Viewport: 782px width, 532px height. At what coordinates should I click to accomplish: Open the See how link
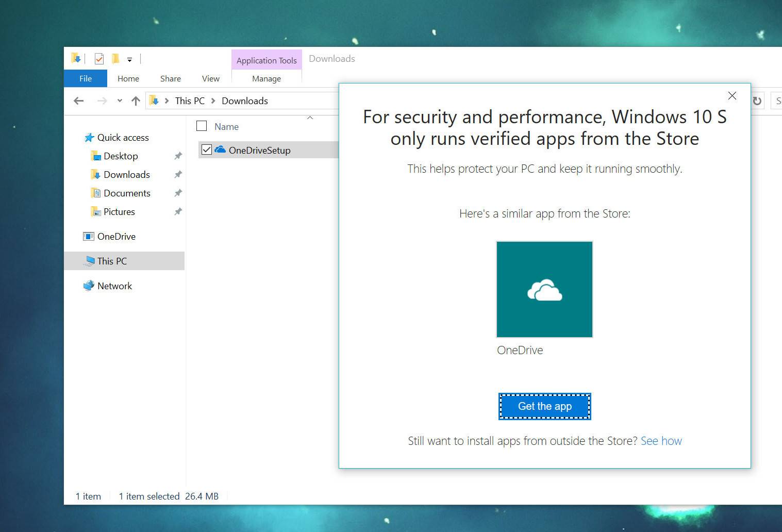(x=661, y=441)
